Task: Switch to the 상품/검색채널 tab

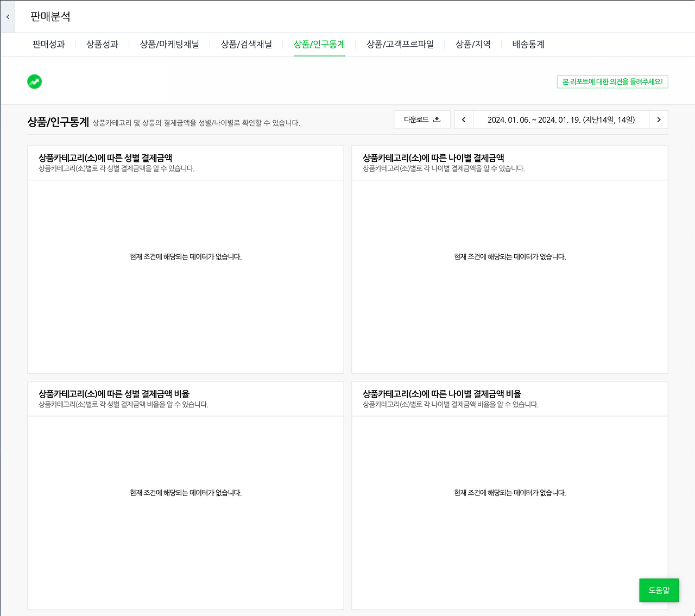Action: (247, 45)
